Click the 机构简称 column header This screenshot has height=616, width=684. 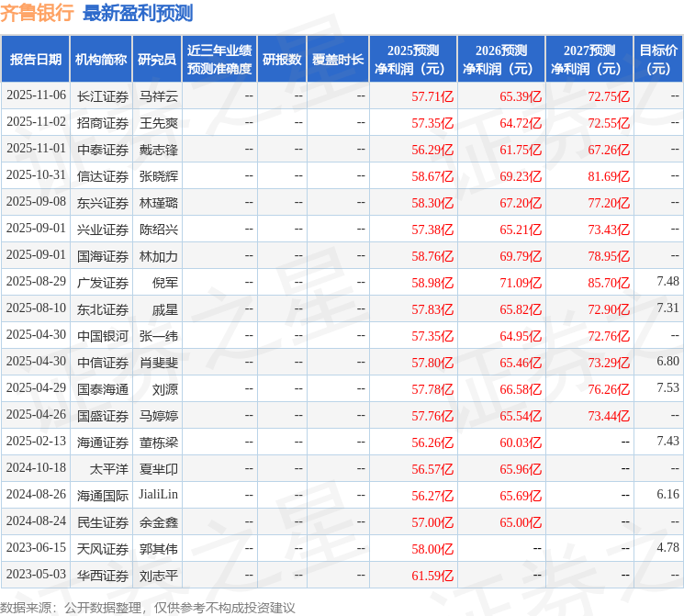[101, 60]
